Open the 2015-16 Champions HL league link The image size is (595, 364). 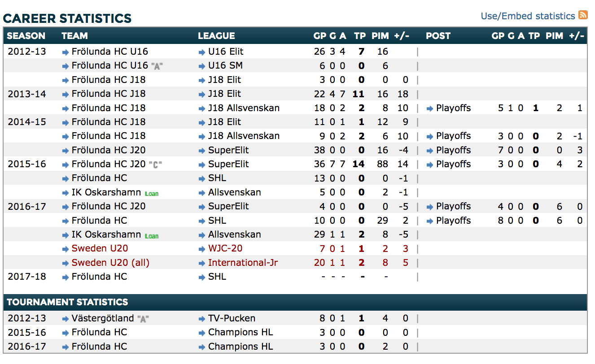click(240, 333)
